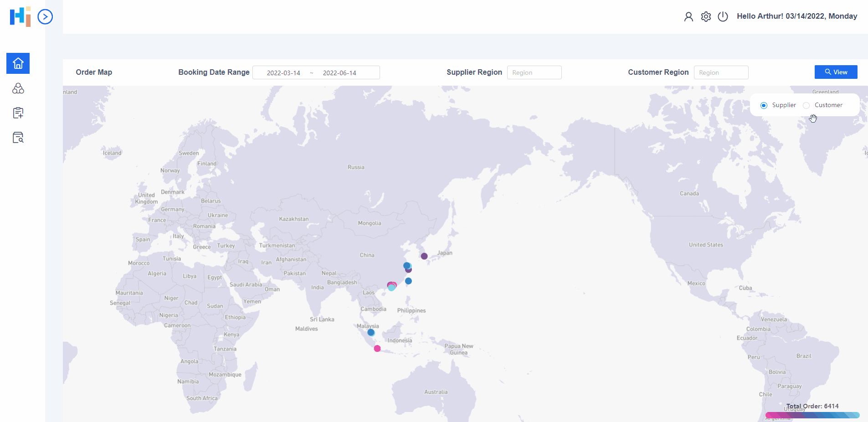This screenshot has width=868, height=422.
Task: Expand sidebar with the circled arrow icon
Action: coord(45,17)
